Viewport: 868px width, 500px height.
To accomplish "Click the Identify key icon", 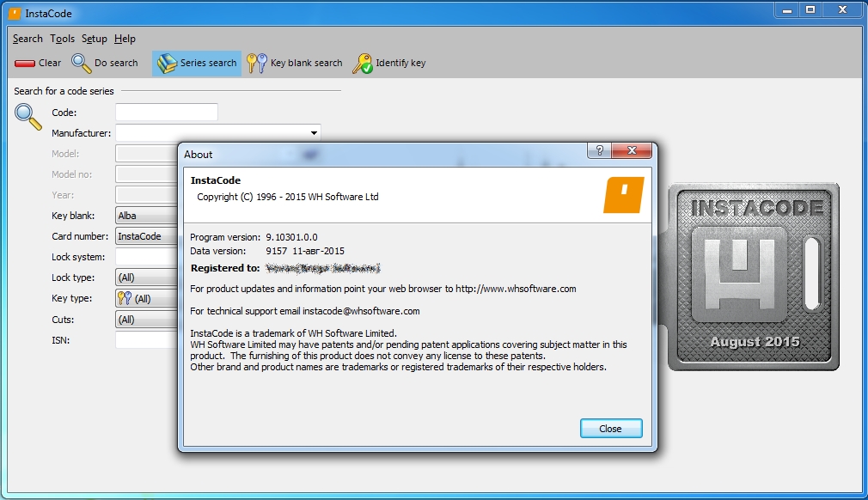I will coord(363,63).
